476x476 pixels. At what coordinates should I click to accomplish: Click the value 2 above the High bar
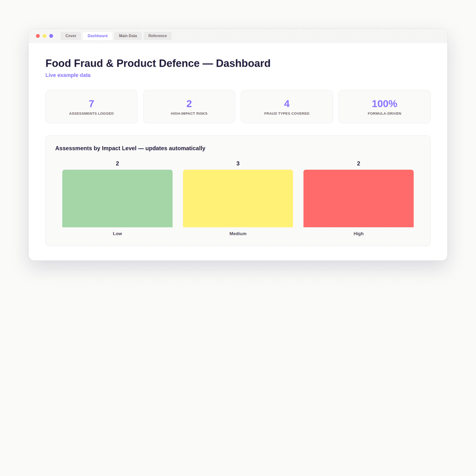pyautogui.click(x=359, y=163)
